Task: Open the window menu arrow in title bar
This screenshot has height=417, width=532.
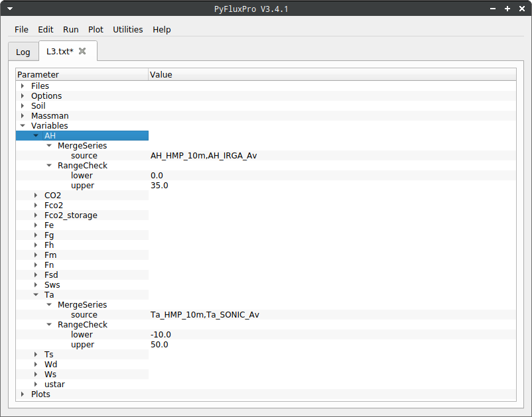Action: pyautogui.click(x=10, y=9)
